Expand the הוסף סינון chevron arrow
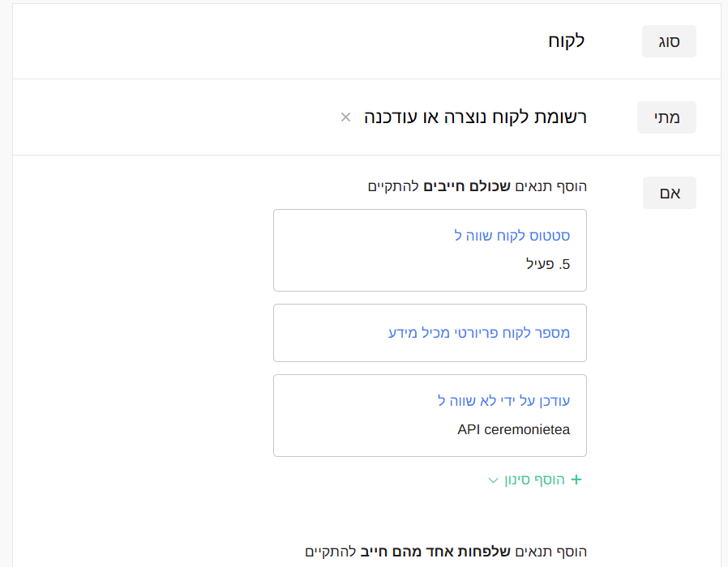The height and width of the screenshot is (567, 728). point(493,480)
